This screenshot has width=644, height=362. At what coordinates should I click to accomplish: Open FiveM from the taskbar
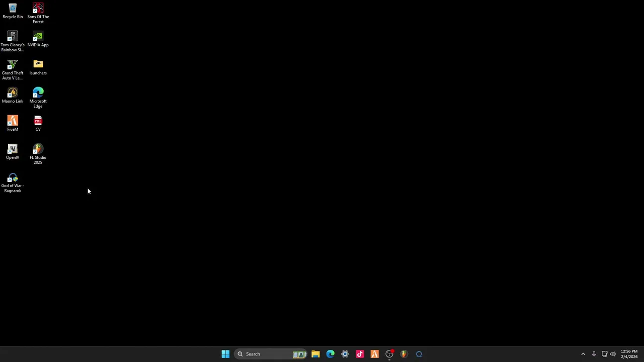pos(374,354)
